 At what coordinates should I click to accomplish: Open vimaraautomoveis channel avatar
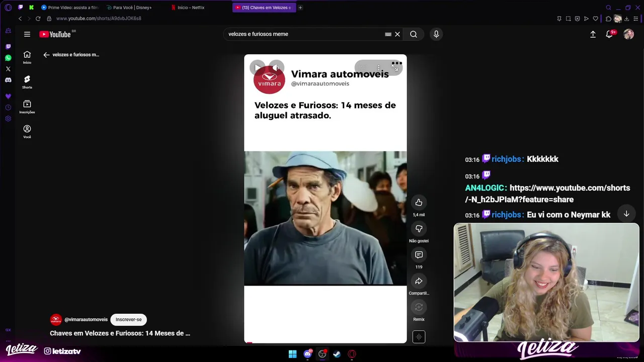(56, 319)
